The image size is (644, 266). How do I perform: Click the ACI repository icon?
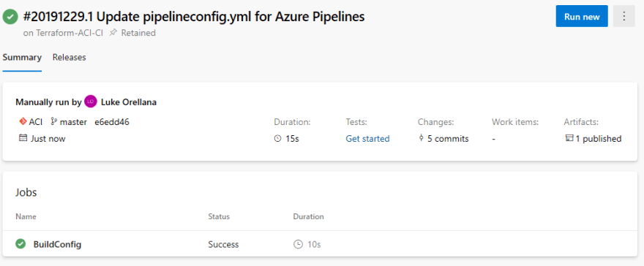pos(23,122)
